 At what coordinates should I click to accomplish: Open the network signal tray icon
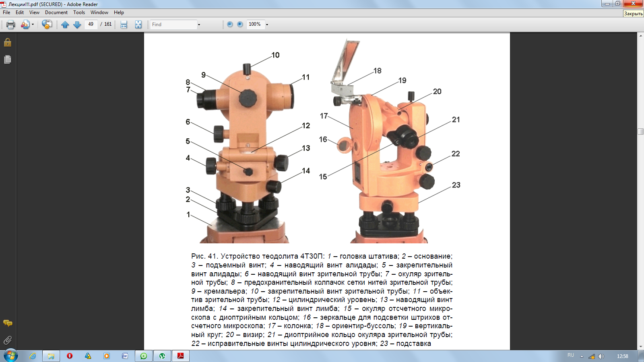point(592,356)
